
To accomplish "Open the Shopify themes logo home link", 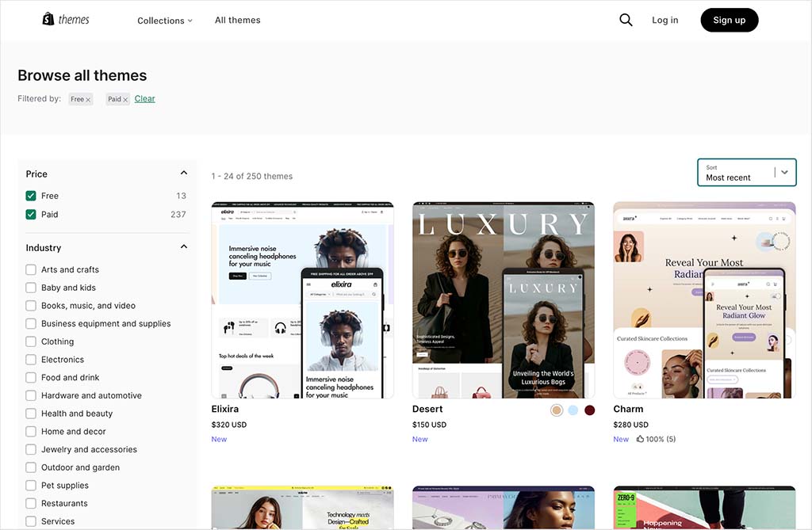I will coord(66,20).
